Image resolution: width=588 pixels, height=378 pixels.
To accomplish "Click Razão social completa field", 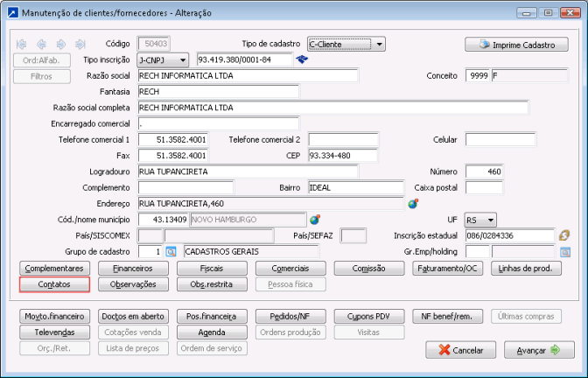I will [x=333, y=108].
